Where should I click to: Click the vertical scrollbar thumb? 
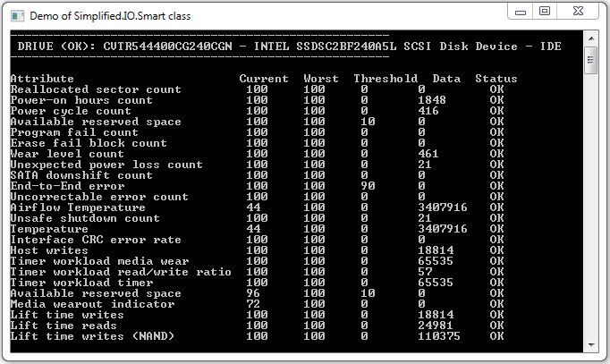(x=591, y=60)
